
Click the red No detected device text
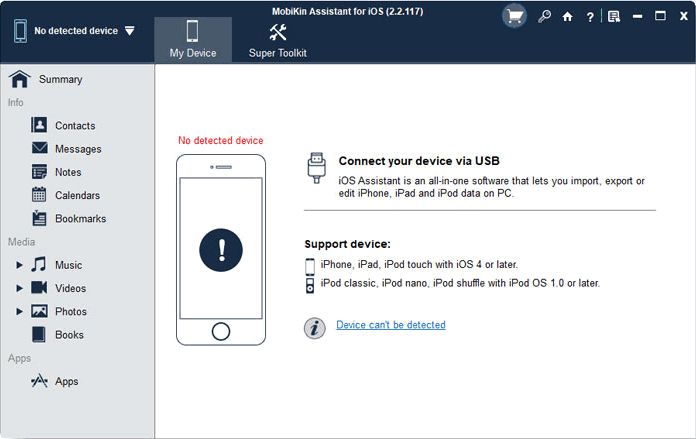221,141
